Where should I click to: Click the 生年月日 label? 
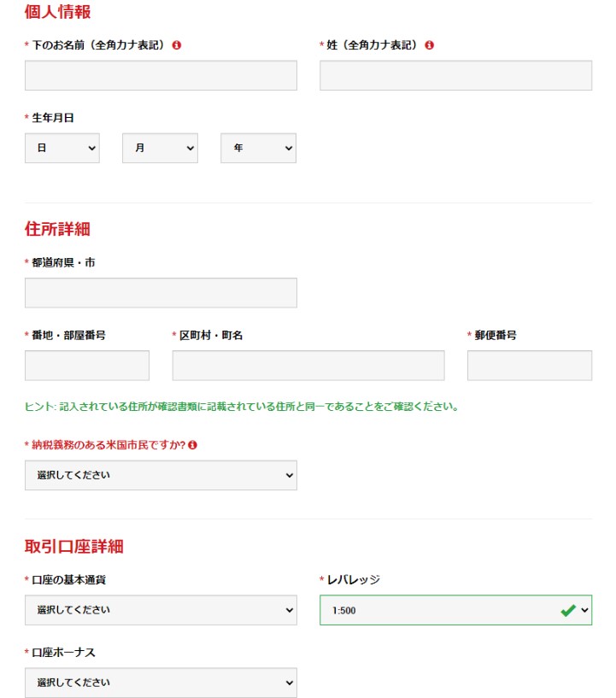click(52, 118)
